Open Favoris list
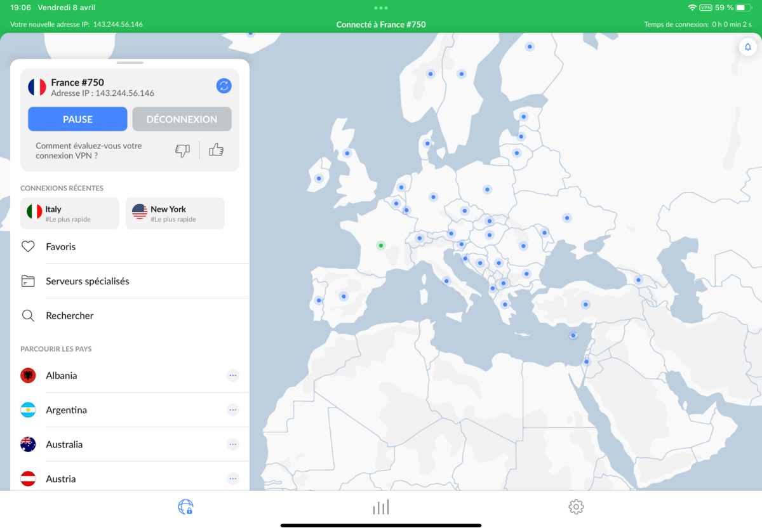The height and width of the screenshot is (532, 762). pos(130,247)
